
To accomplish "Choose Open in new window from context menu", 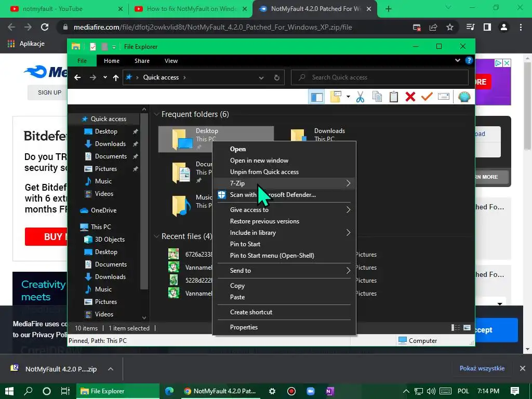I will [x=284, y=161].
